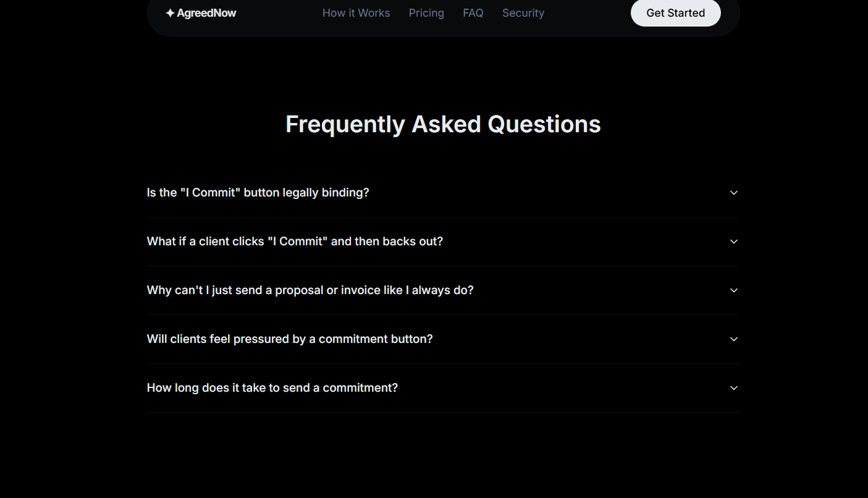The height and width of the screenshot is (498, 868).
Task: Click the chevron beside the legally binding question
Action: [733, 192]
